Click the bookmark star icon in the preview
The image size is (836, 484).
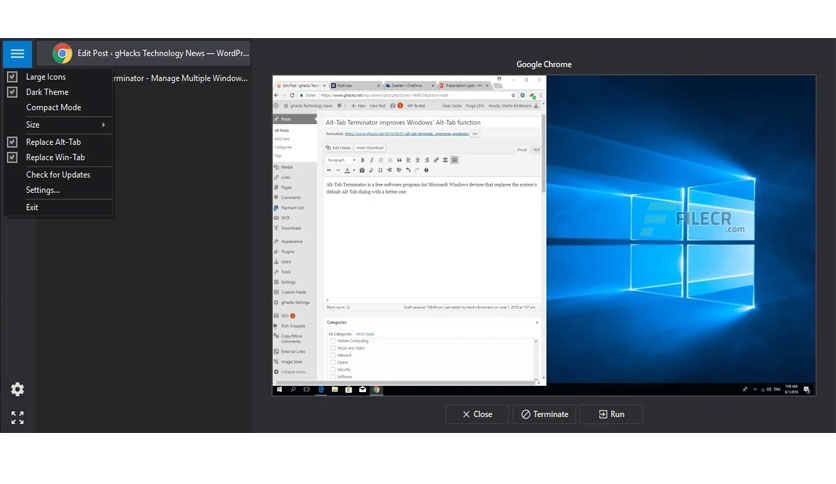[x=513, y=95]
